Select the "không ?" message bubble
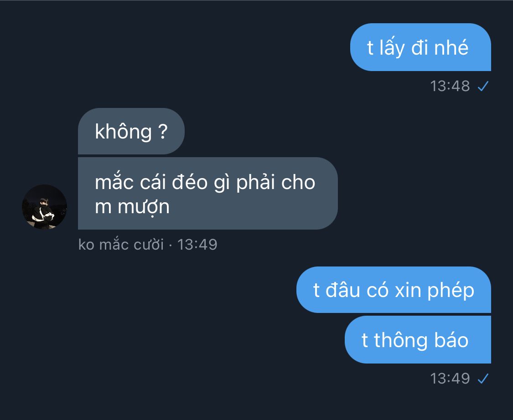Image resolution: width=513 pixels, height=420 pixels. pos(131,131)
